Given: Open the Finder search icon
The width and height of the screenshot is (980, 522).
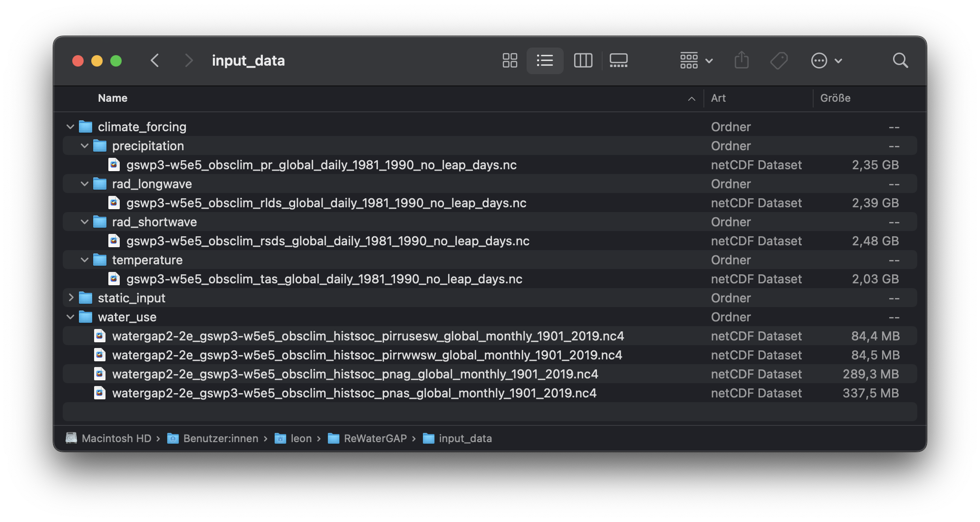Looking at the screenshot, I should coord(900,60).
